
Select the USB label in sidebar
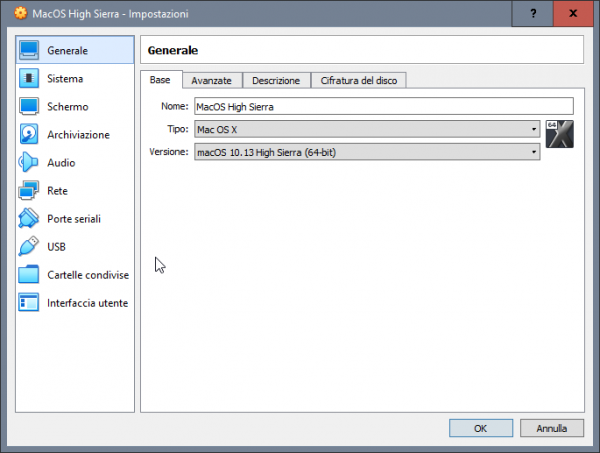coord(56,247)
